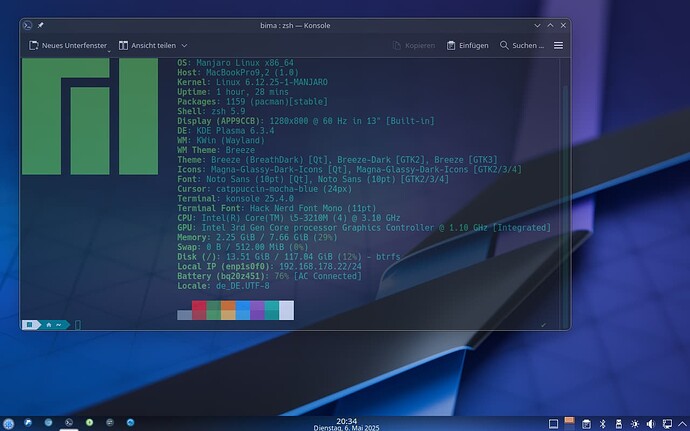Screen dimensions: 690x431
Task: Open the clock showing 20:34
Action: click(346, 424)
